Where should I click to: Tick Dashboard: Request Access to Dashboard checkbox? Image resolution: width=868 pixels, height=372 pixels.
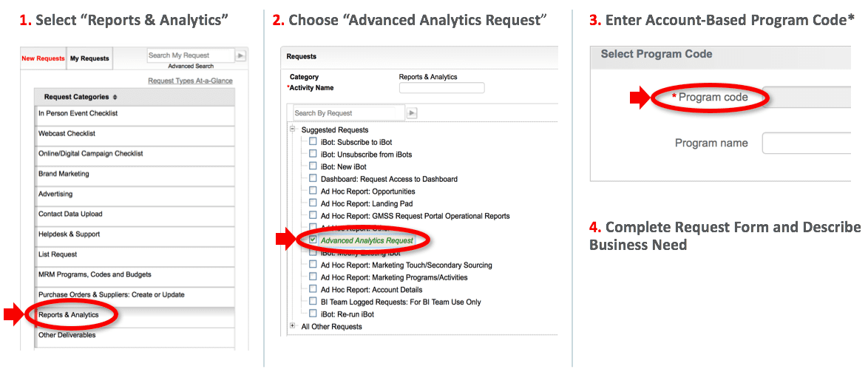tap(313, 178)
